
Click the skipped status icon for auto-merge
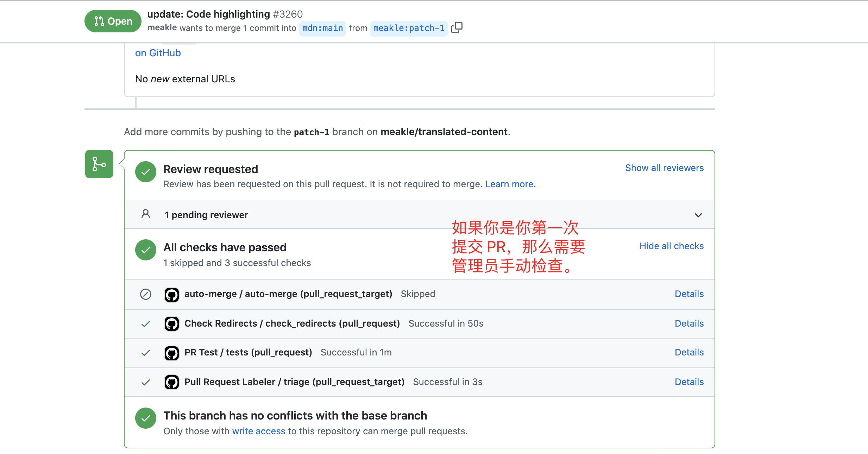coord(146,294)
